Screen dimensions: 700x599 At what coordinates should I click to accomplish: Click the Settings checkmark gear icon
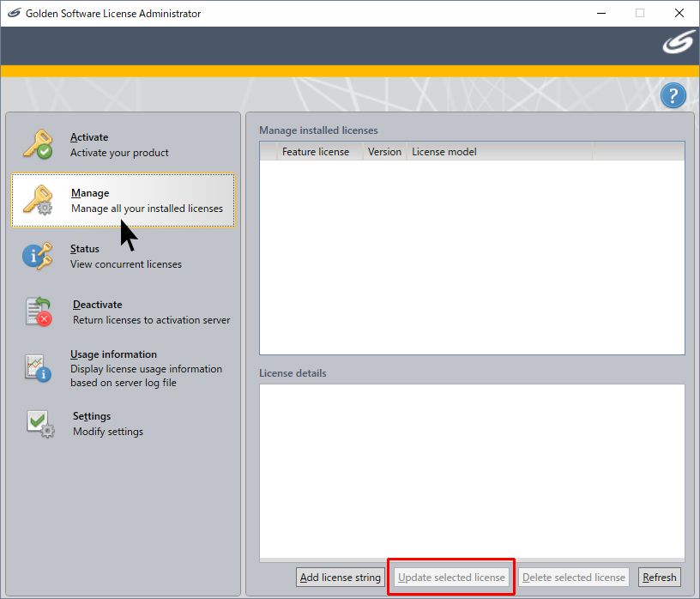(x=39, y=424)
